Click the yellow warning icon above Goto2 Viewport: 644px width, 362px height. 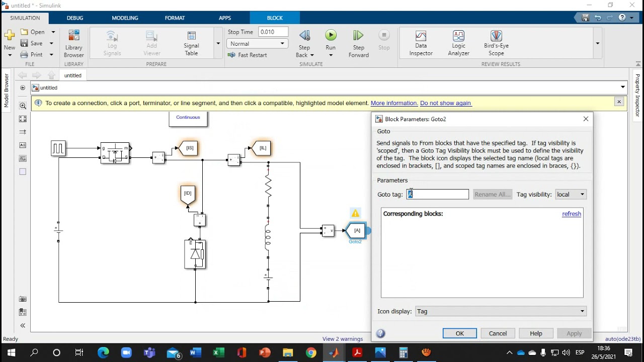click(x=355, y=213)
